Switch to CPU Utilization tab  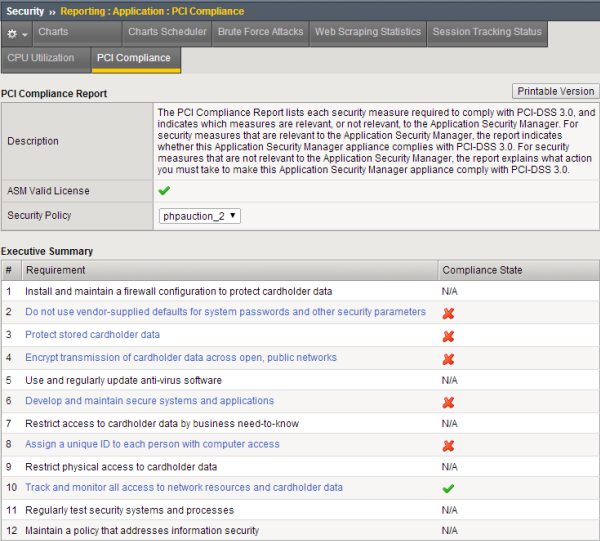(41, 58)
